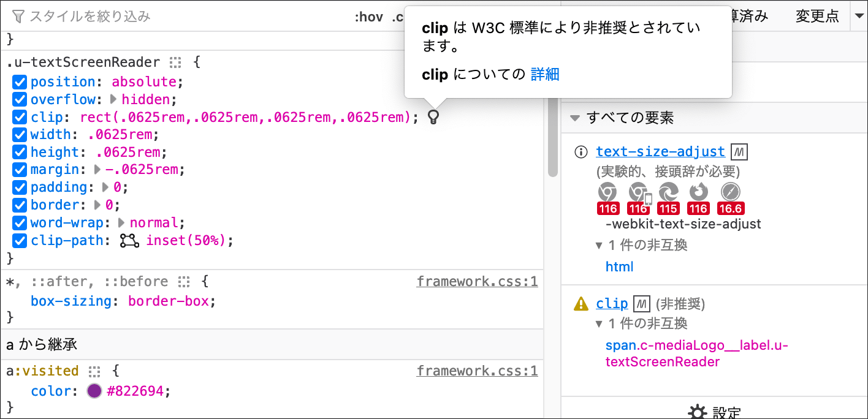Edit the rect(.0625rem,...) clip value
Screen dimensions: 868x419
coord(245,117)
